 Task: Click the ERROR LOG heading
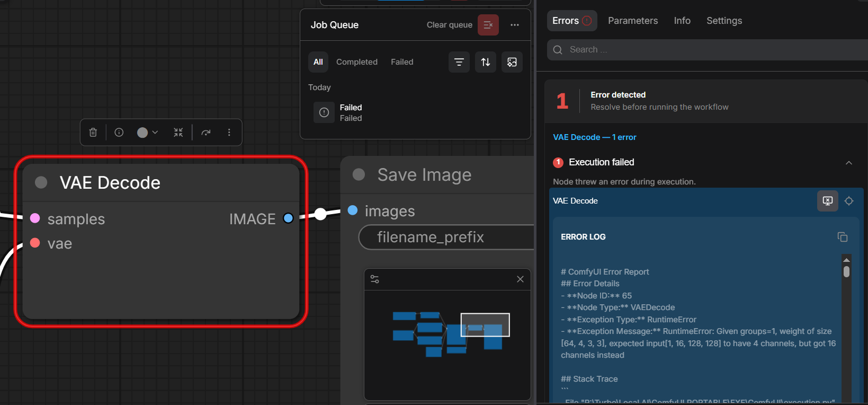[x=583, y=237]
